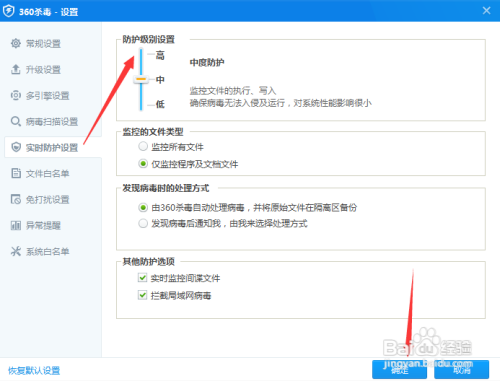Click the 中 protection level label

coord(160,80)
